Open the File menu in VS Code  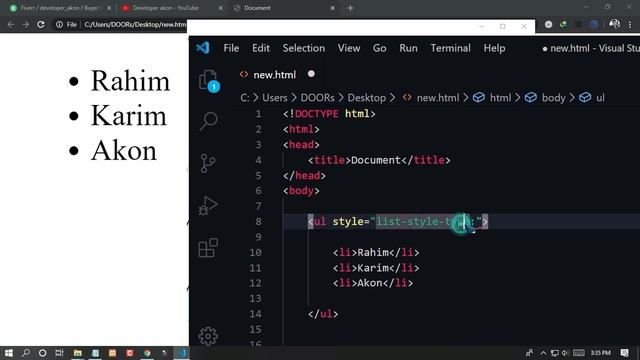(231, 48)
